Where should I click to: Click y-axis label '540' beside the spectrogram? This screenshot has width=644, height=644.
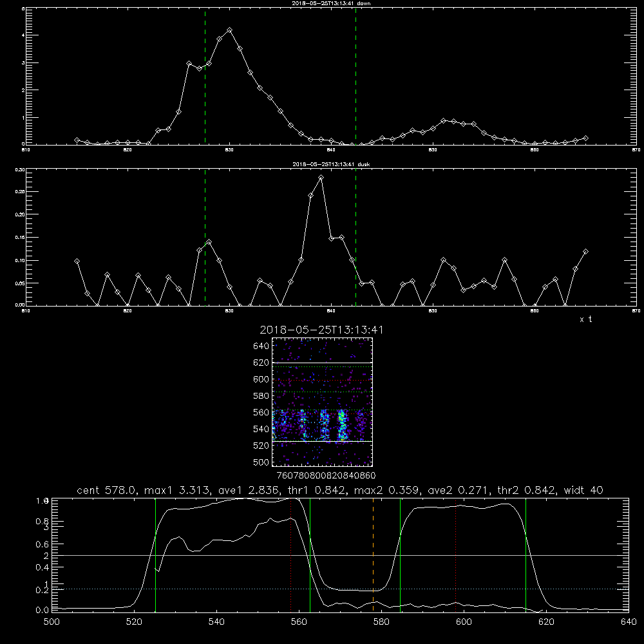[x=261, y=429]
